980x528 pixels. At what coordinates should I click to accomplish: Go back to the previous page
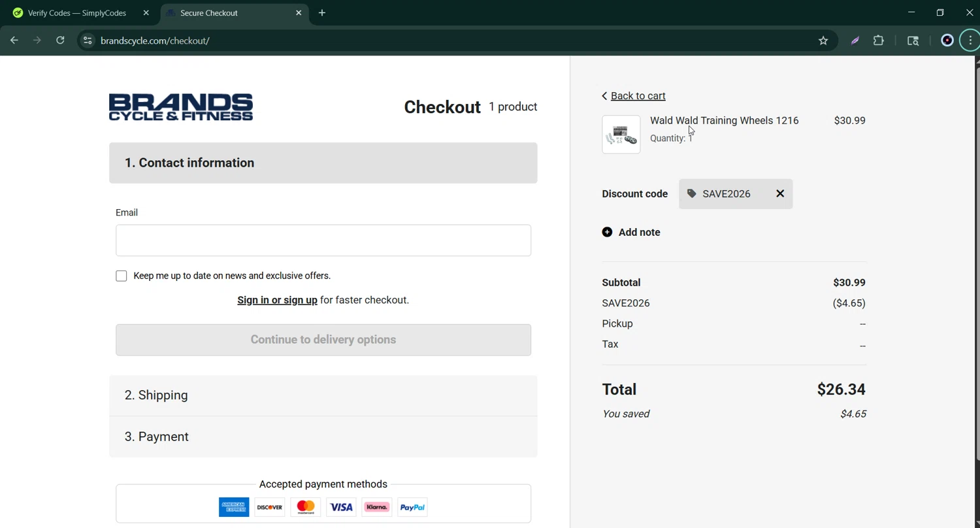point(14,41)
